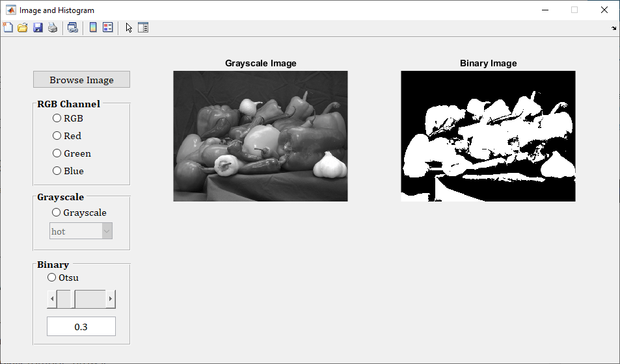Enable Otsu thresholding option
This screenshot has height=364, width=620.
tap(52, 278)
